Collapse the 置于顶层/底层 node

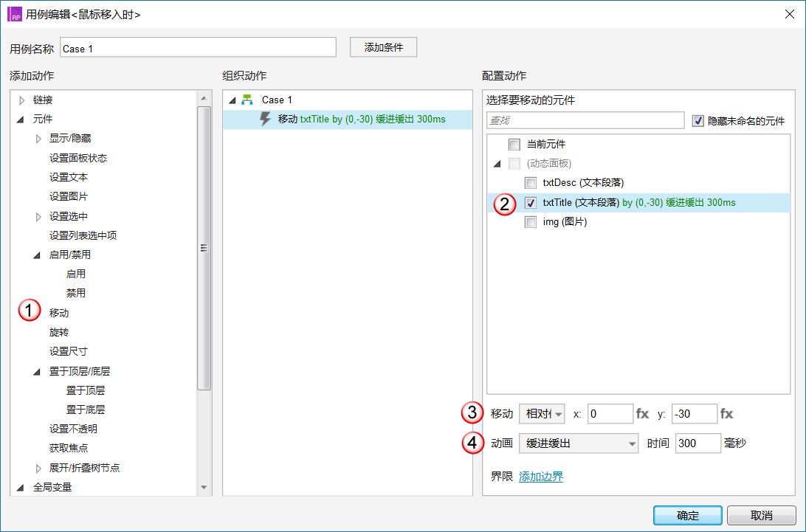point(37,372)
